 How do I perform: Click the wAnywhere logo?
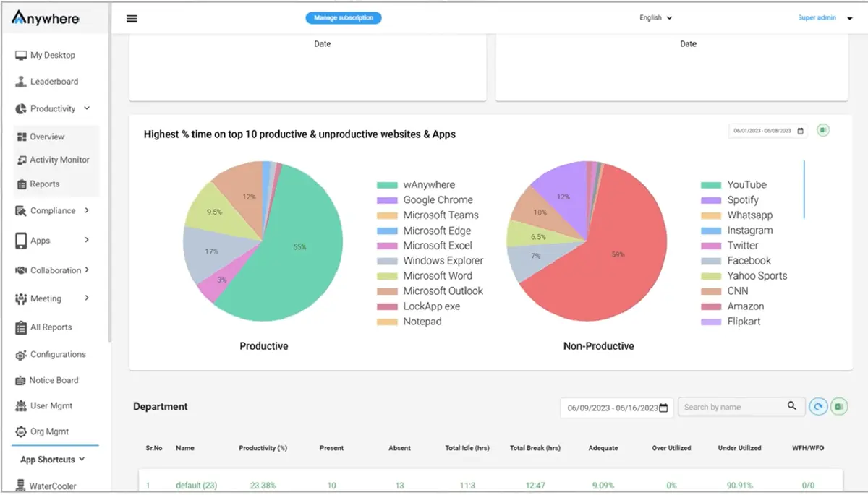pyautogui.click(x=45, y=18)
